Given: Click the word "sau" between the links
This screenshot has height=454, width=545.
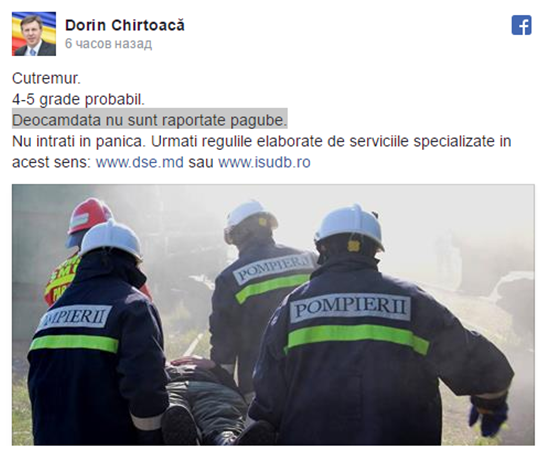Looking at the screenshot, I should (201, 162).
